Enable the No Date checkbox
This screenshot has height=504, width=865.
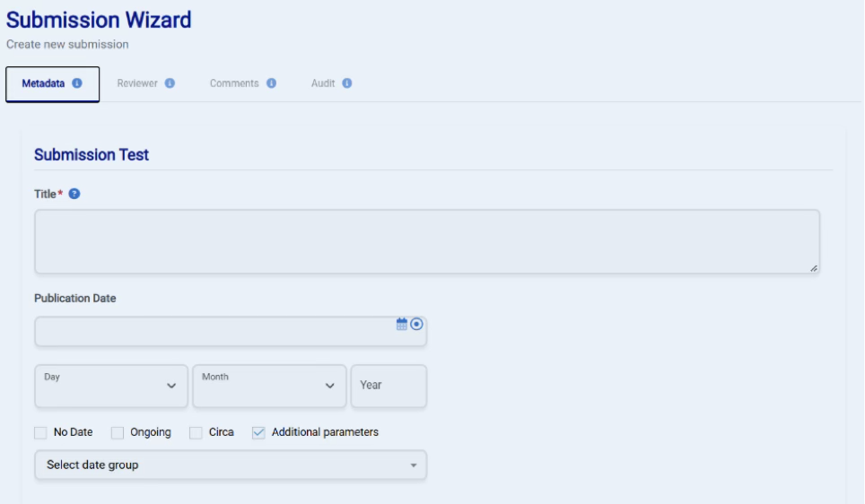(40, 433)
